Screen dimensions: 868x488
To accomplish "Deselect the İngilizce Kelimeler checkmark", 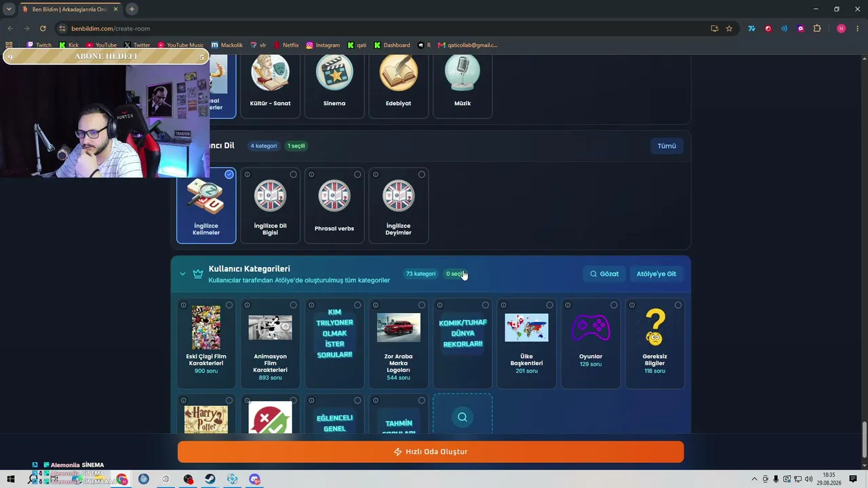I will (x=229, y=174).
